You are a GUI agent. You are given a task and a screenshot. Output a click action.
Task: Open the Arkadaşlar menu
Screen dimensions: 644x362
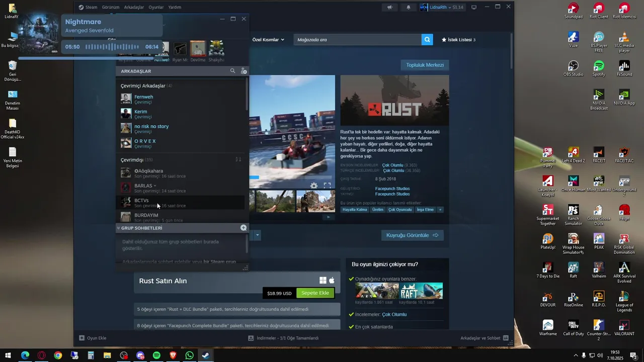pyautogui.click(x=134, y=7)
